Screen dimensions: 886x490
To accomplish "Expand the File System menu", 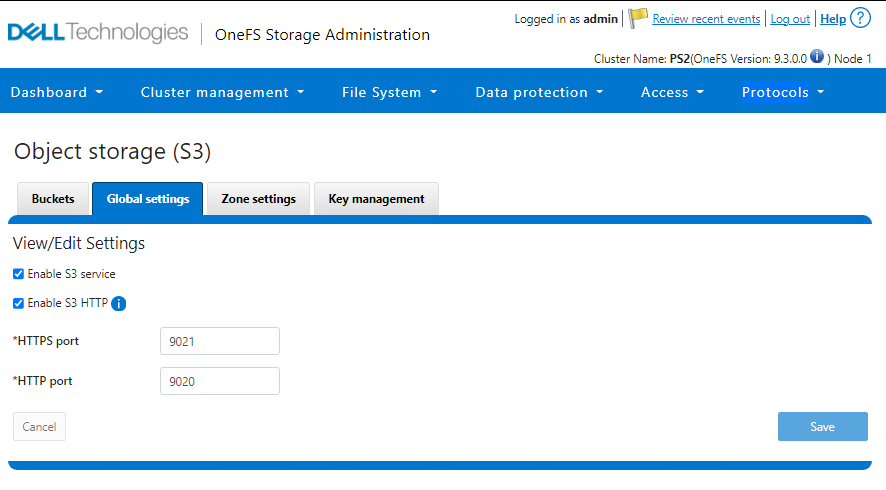I will (389, 92).
